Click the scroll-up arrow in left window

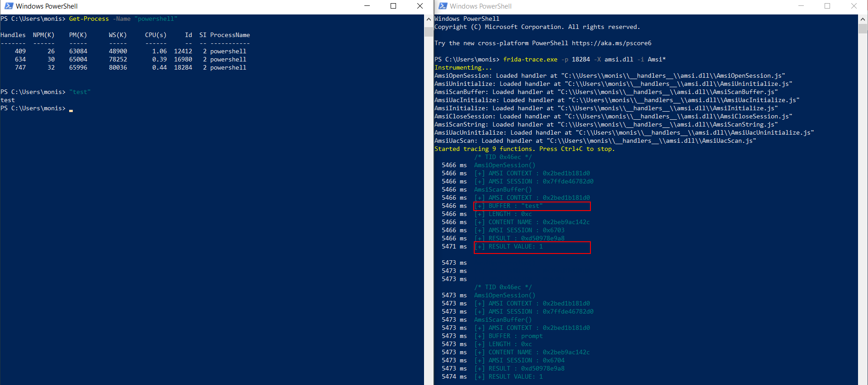429,19
